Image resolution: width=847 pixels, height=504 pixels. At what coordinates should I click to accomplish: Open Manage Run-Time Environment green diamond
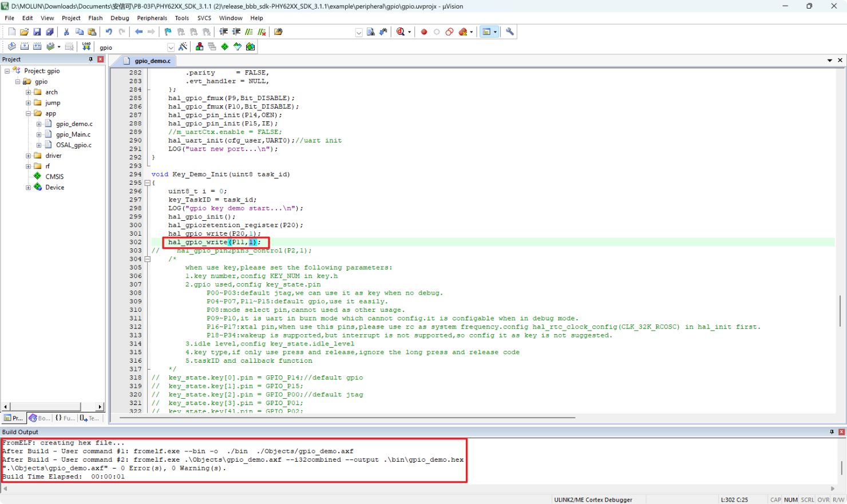(x=225, y=47)
